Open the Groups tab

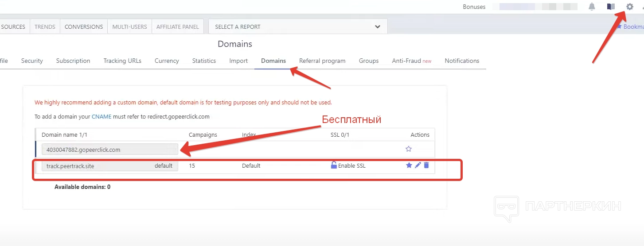(x=369, y=61)
